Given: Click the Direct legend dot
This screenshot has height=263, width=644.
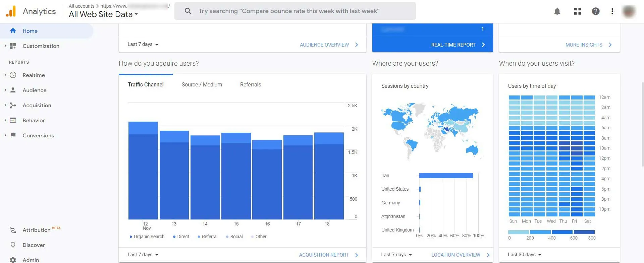Looking at the screenshot, I should (x=174, y=237).
